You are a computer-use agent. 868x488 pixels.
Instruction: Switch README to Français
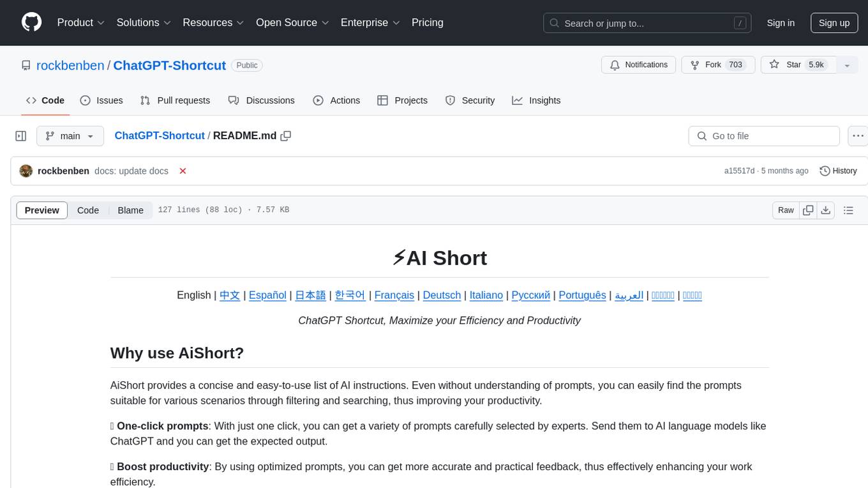point(394,295)
